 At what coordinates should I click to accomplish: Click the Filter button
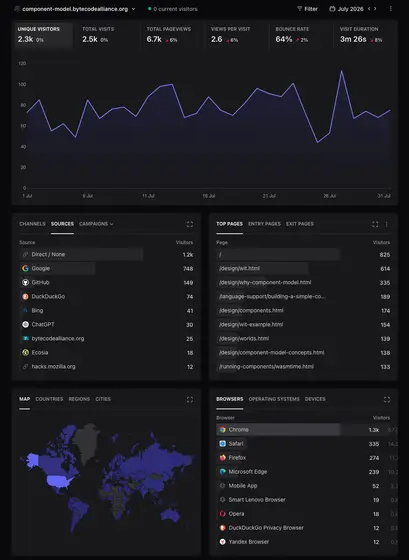(x=307, y=9)
